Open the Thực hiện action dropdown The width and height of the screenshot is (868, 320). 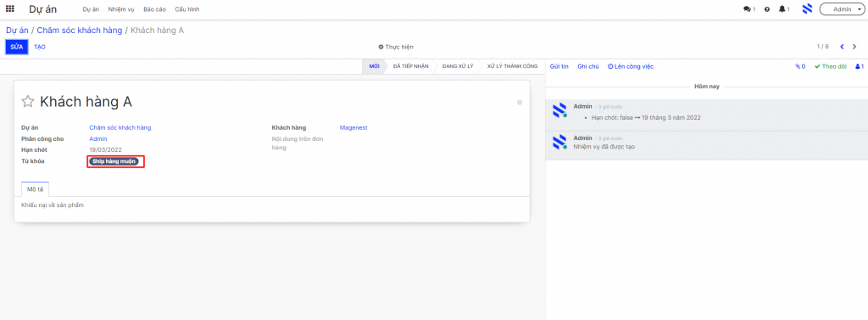click(396, 48)
